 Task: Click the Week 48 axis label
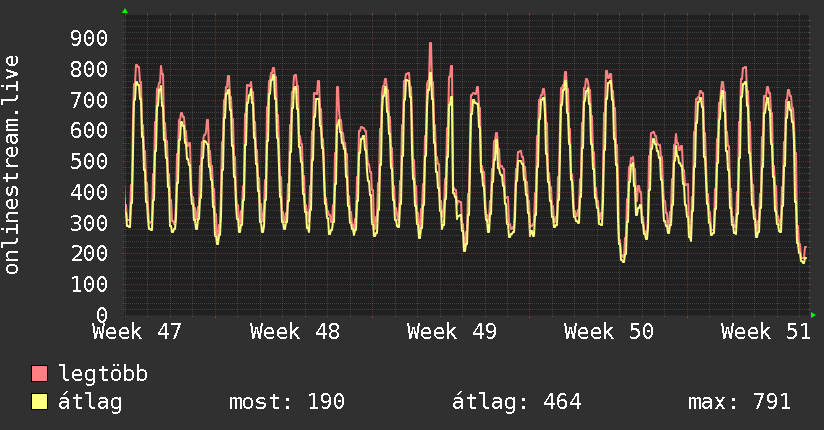tap(295, 332)
